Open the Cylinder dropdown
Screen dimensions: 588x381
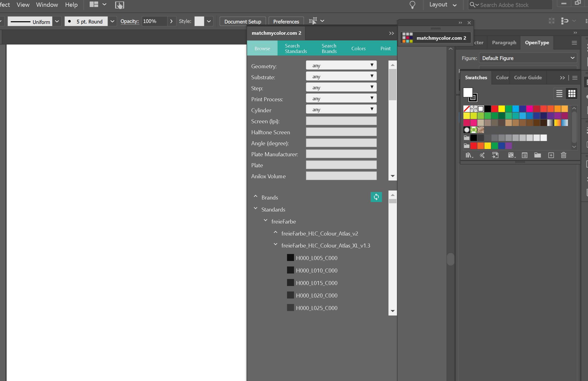pos(341,109)
